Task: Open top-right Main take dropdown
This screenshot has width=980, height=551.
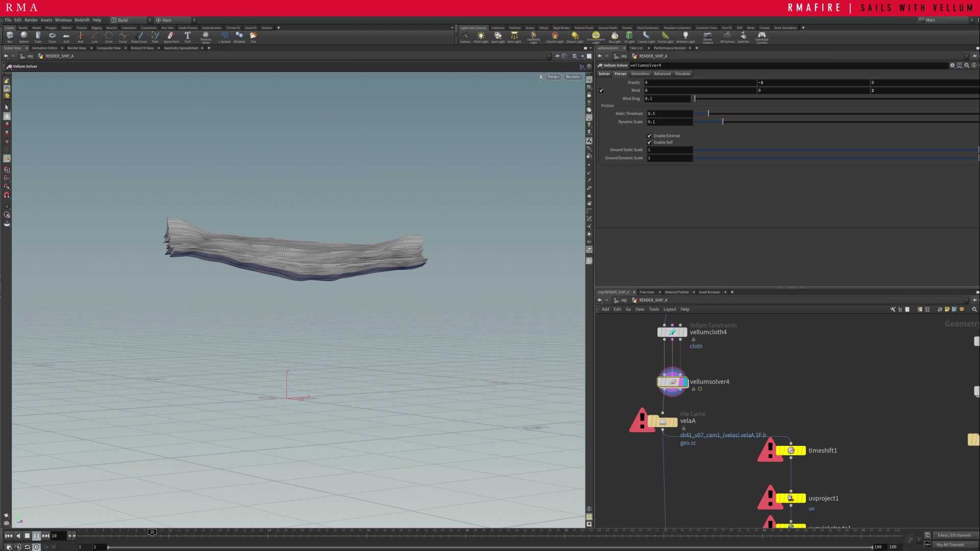Action: [947, 20]
